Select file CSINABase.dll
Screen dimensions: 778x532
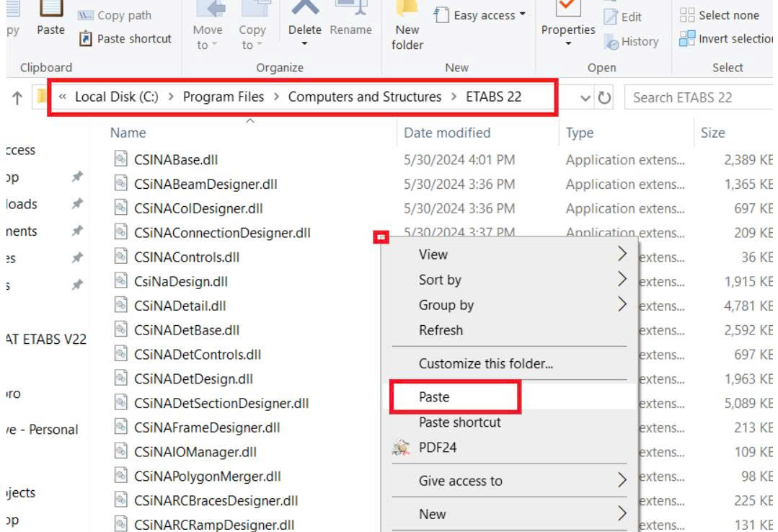176,160
